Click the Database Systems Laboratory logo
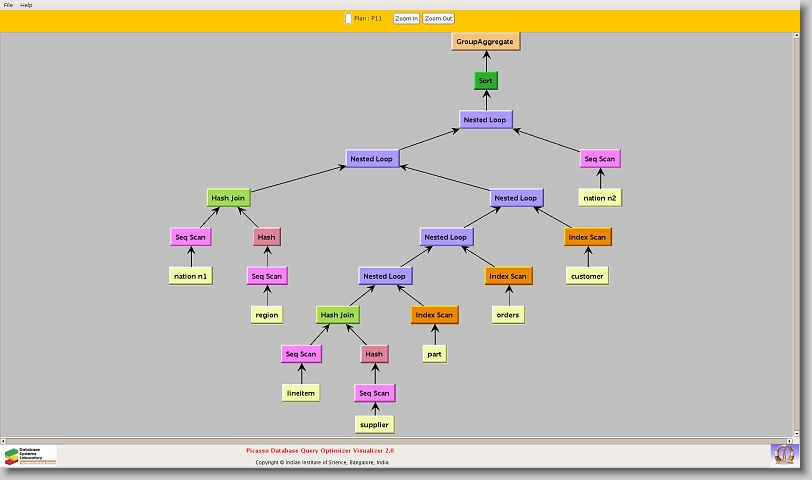Viewport: 812px width, 480px height. [30, 455]
